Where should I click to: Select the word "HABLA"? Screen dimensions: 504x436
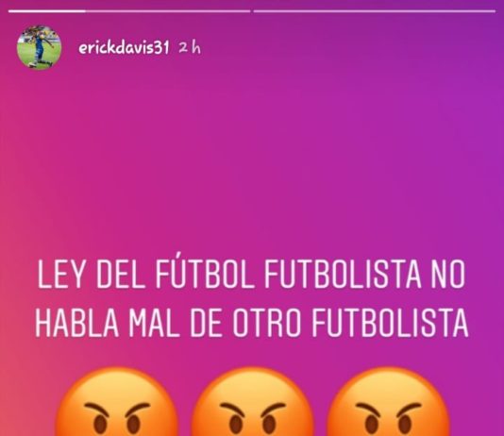click(x=76, y=323)
